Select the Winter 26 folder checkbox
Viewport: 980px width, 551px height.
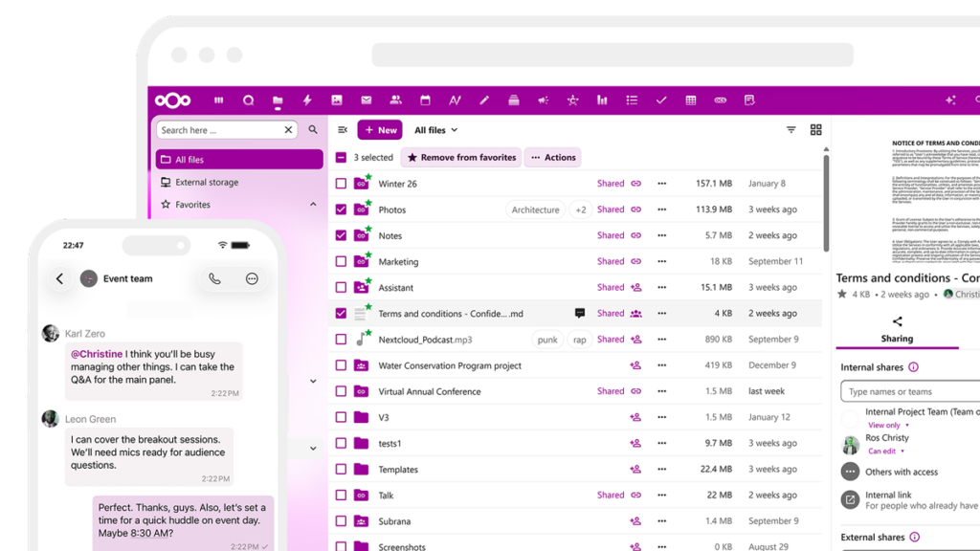click(x=342, y=184)
